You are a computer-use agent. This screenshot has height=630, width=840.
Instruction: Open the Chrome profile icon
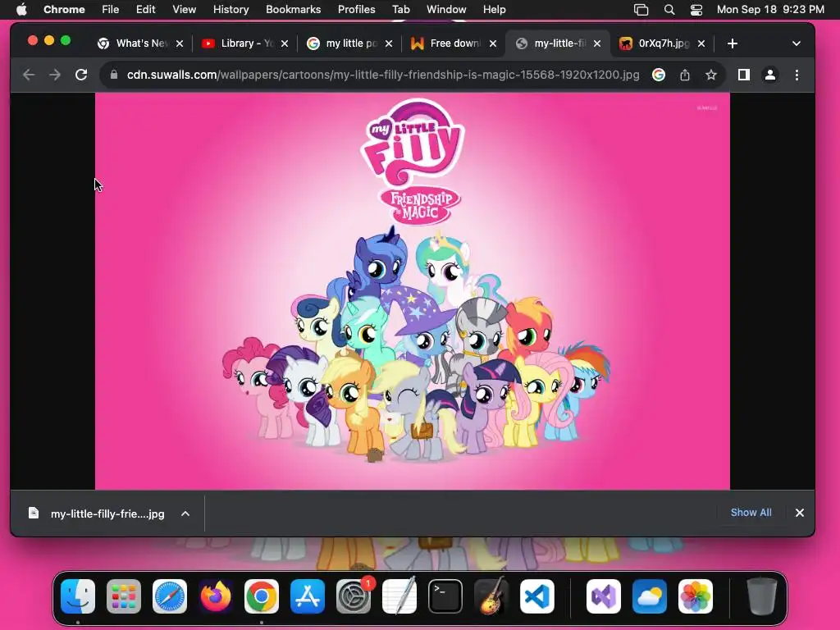coord(769,75)
